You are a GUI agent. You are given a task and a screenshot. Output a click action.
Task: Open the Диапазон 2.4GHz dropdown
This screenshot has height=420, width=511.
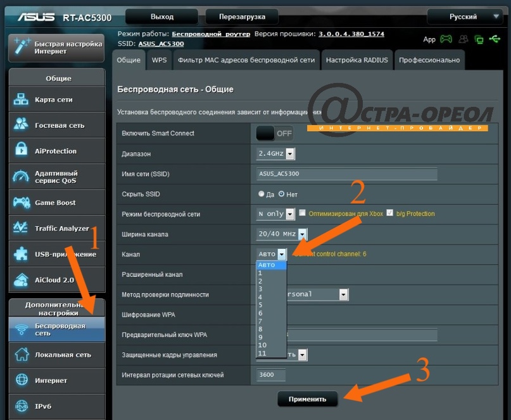[275, 153]
